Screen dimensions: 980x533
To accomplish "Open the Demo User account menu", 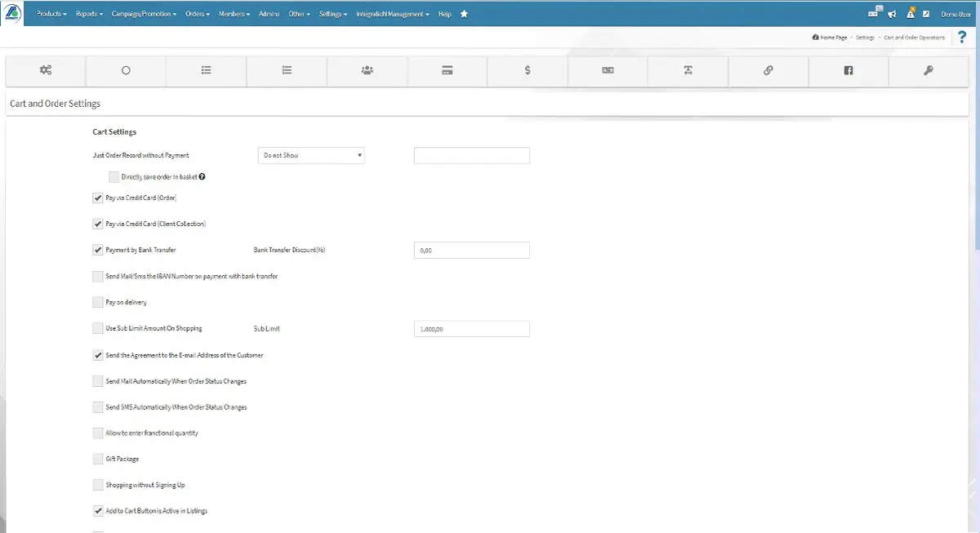I will coord(955,14).
